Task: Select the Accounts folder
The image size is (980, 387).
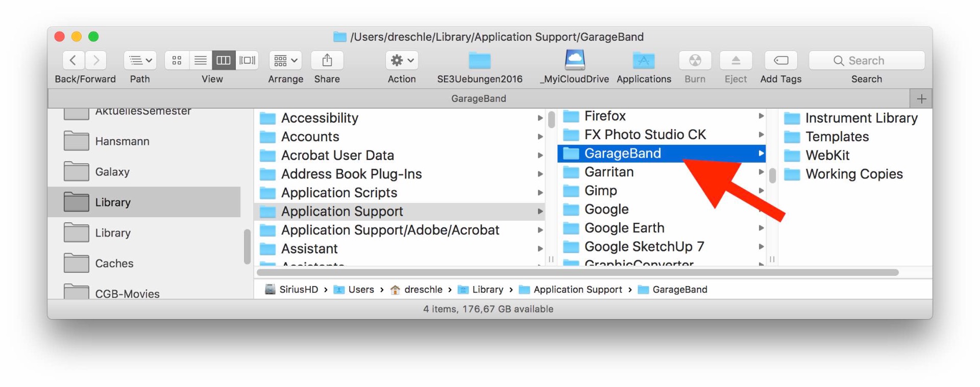Action: coord(399,137)
